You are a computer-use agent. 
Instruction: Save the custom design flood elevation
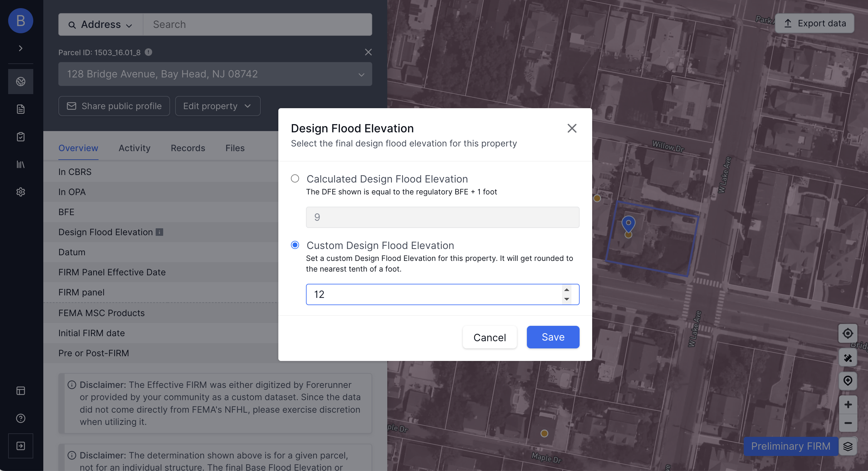553,337
